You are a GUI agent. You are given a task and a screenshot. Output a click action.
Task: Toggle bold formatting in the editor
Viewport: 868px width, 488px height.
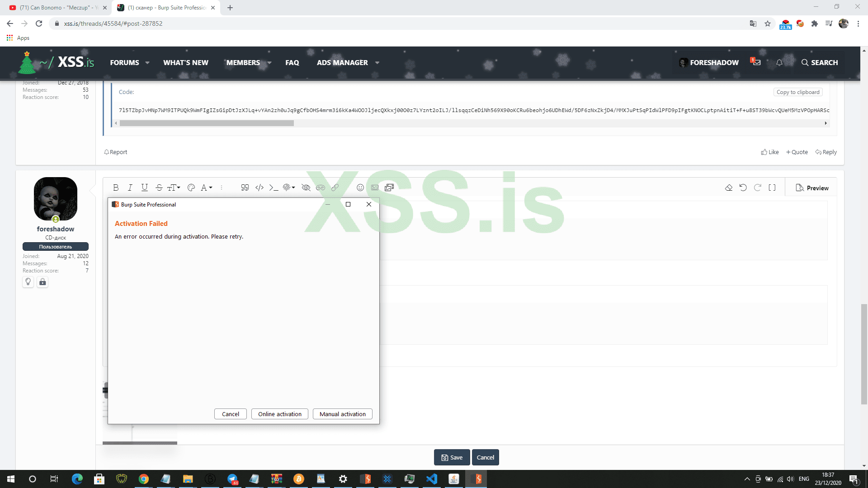116,188
